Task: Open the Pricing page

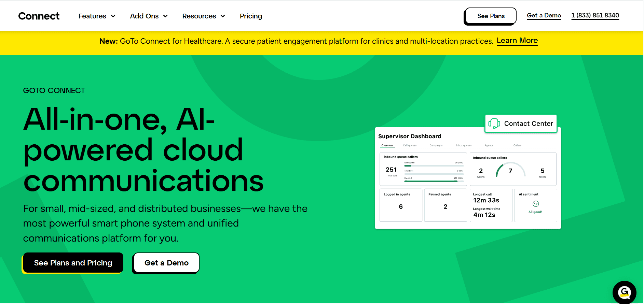Action: (x=251, y=16)
